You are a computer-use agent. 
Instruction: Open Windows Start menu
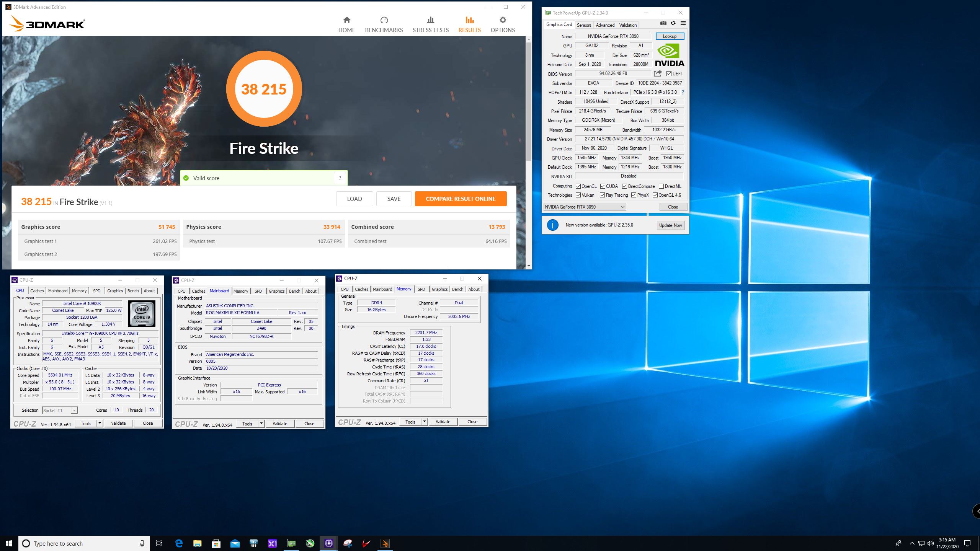(x=9, y=543)
